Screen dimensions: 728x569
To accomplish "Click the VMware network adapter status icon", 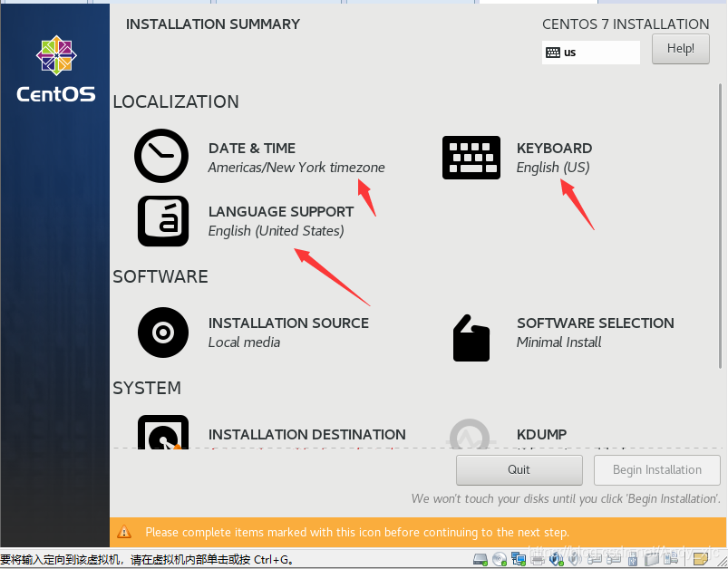I will pos(519,559).
